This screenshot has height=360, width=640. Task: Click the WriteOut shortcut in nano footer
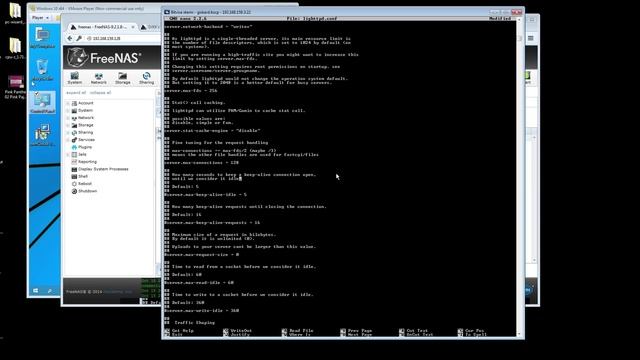(237, 331)
